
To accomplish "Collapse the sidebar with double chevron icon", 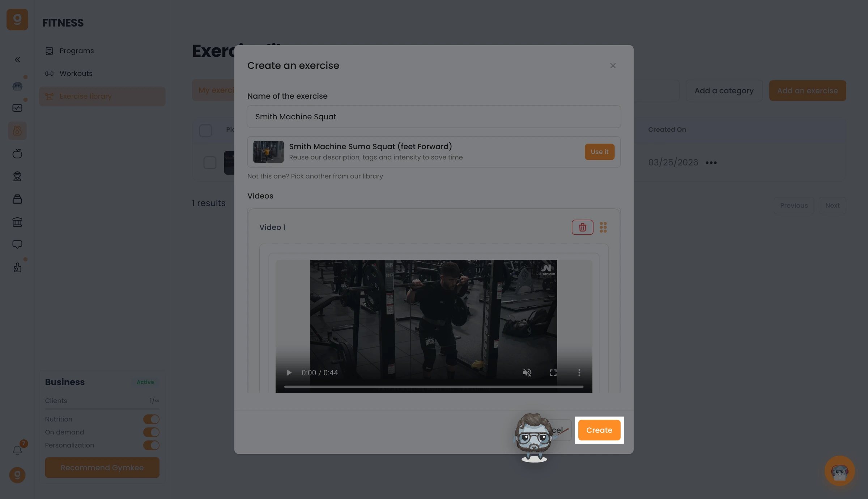I will (17, 60).
